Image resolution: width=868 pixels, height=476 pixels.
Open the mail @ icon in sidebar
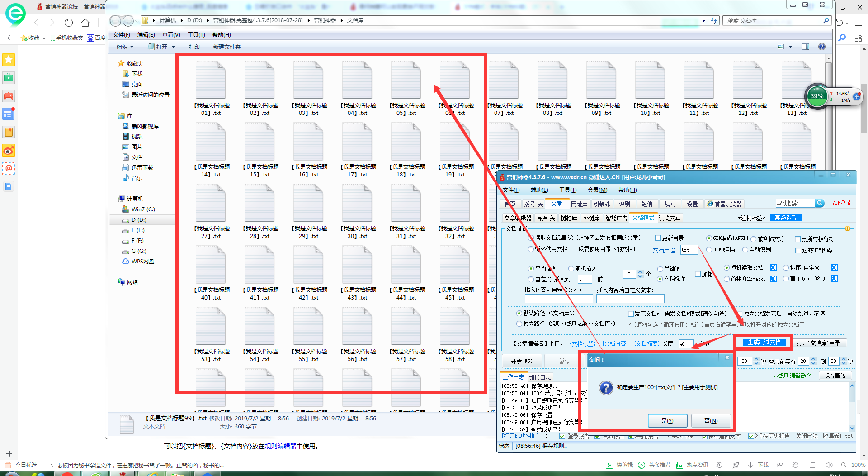coord(9,168)
